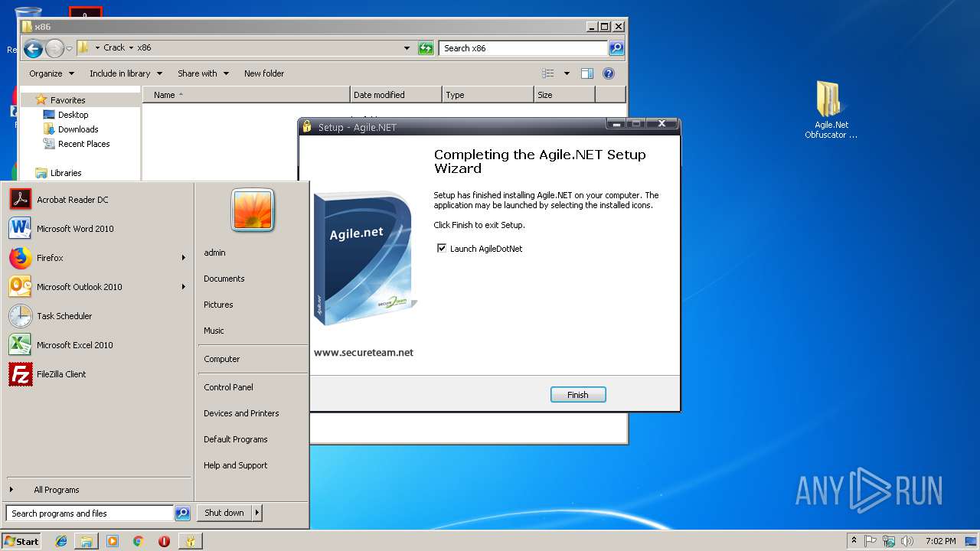The width and height of the screenshot is (980, 551).
Task: Open Windows Explorer from taskbar
Action: pos(87,541)
